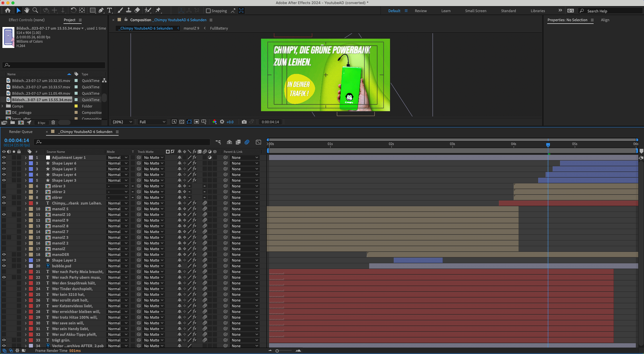644x354 pixels.
Task: Select the Roto Brush tool
Action: 148,10
